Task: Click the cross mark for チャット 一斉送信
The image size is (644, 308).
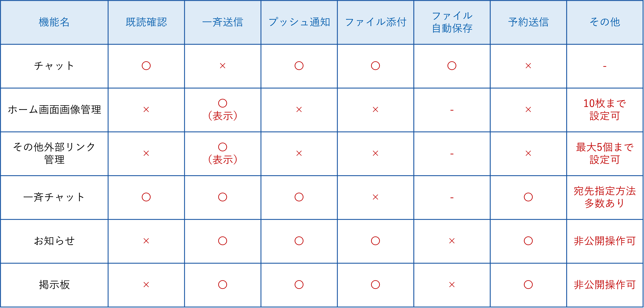Action: pyautogui.click(x=223, y=66)
